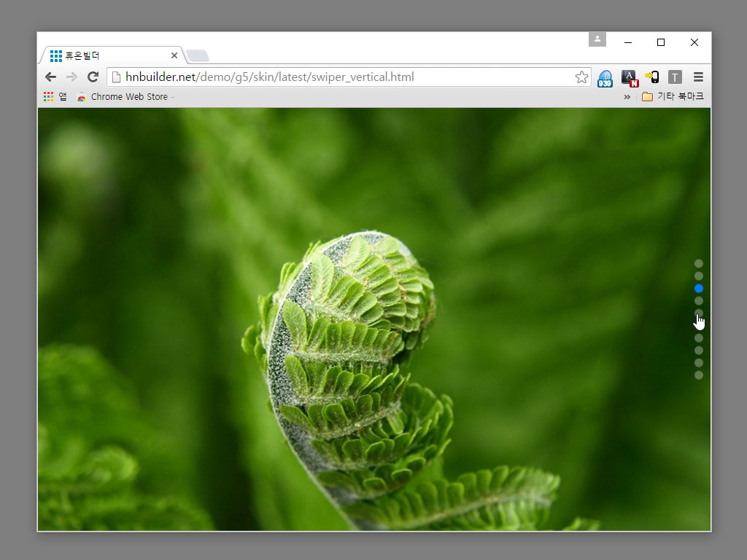
Task: Select the 휴온빌더 browser tab
Action: click(109, 55)
